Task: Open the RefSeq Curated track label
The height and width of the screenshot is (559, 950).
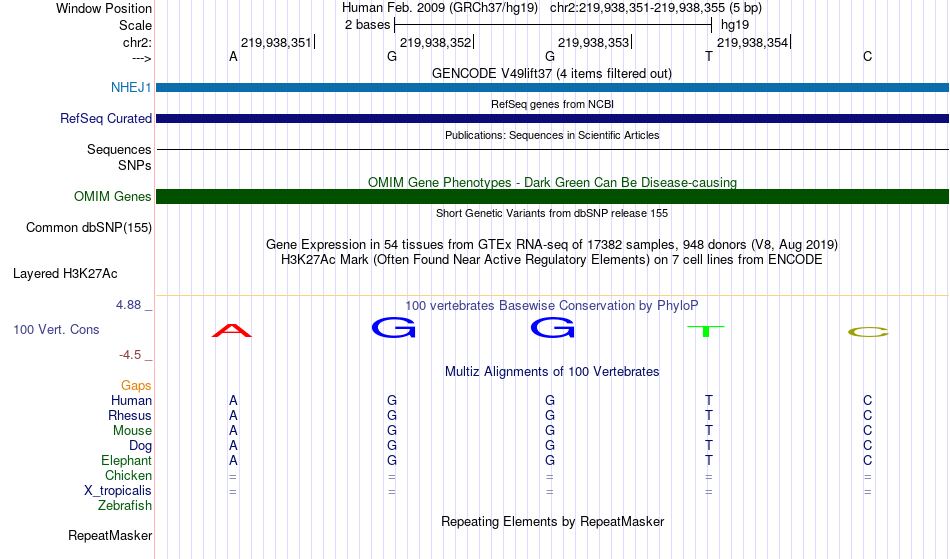Action: [x=106, y=118]
